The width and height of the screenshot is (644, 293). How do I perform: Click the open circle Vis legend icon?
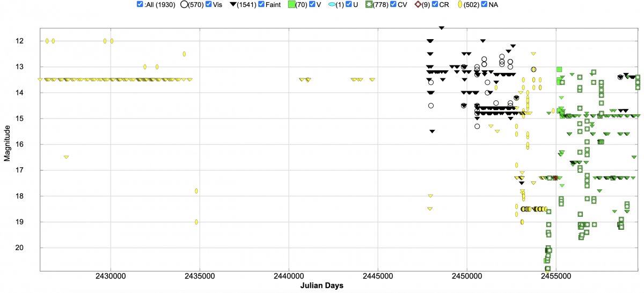(184, 4)
